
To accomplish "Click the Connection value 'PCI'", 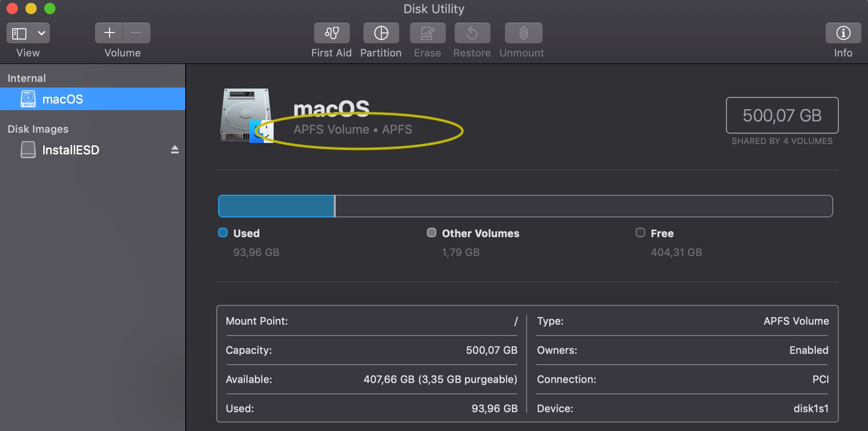I will click(x=821, y=379).
